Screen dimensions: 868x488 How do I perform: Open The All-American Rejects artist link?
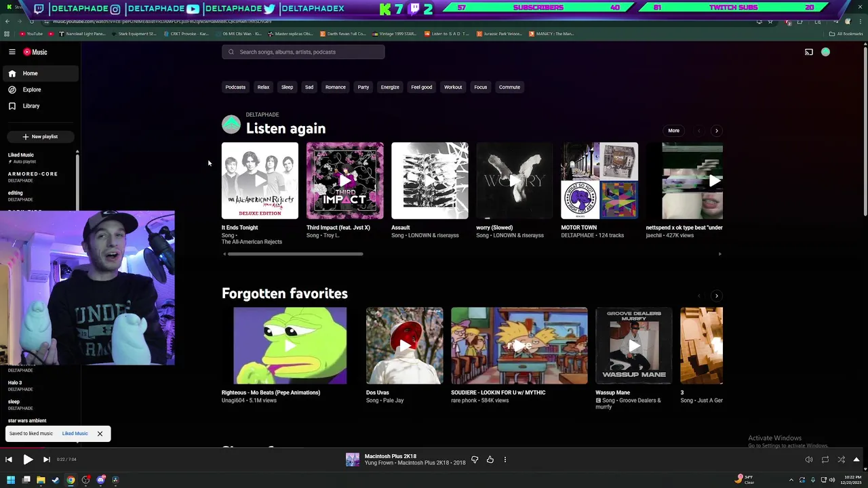pyautogui.click(x=252, y=242)
